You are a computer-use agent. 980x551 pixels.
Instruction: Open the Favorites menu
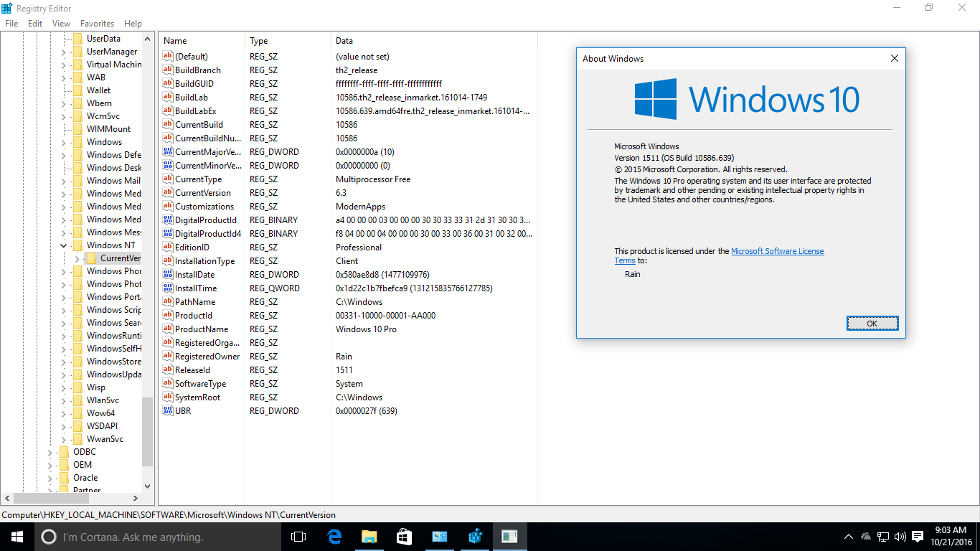pos(97,24)
